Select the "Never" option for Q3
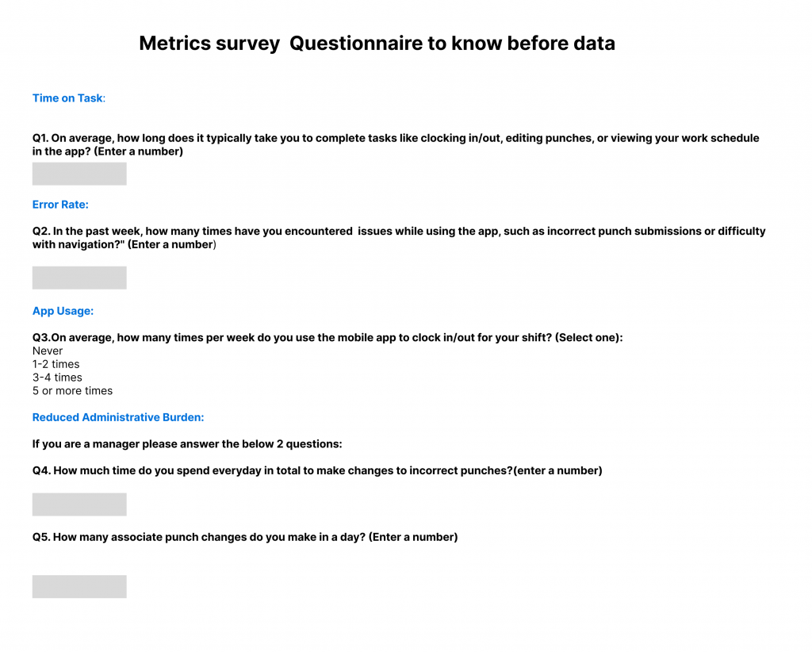This screenshot has height=652, width=812. [48, 351]
